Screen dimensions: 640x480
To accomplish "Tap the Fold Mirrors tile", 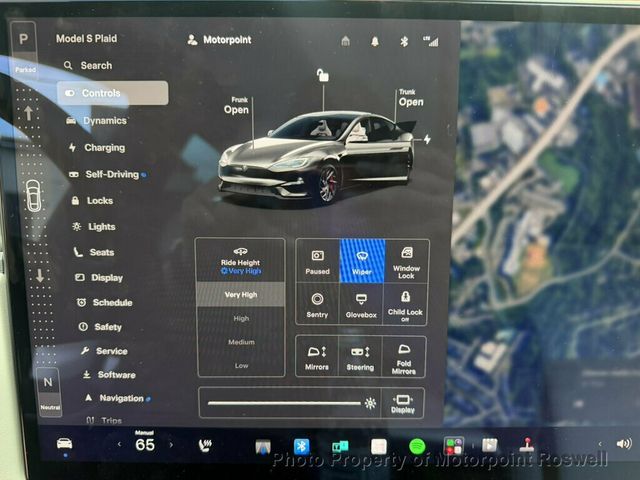I will pyautogui.click(x=404, y=358).
